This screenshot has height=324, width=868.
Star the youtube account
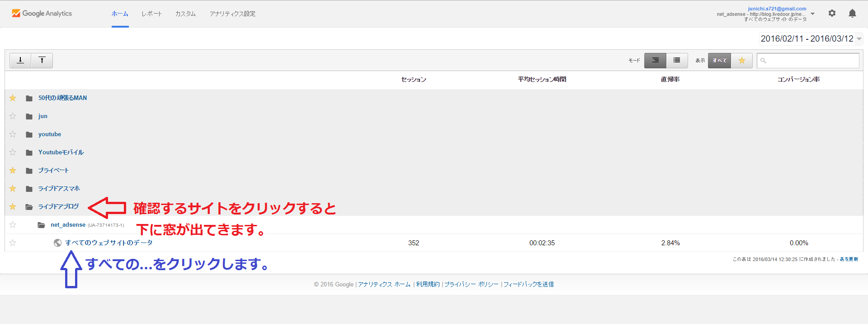13,134
